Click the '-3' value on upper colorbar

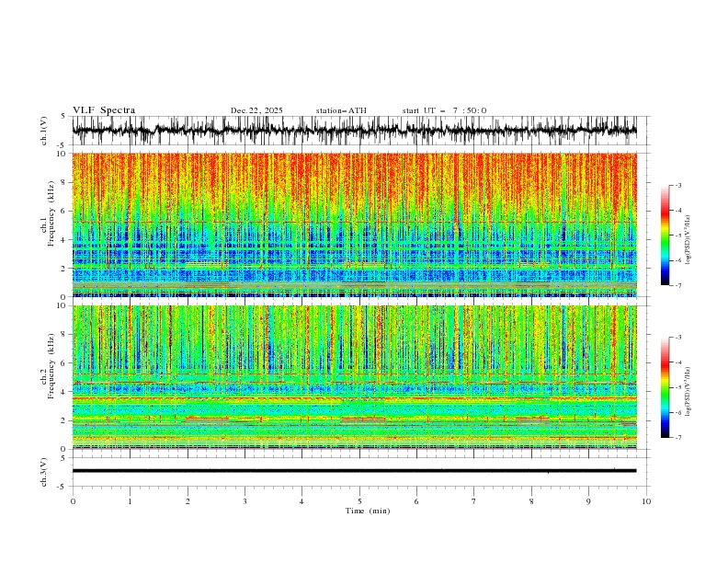(x=677, y=185)
